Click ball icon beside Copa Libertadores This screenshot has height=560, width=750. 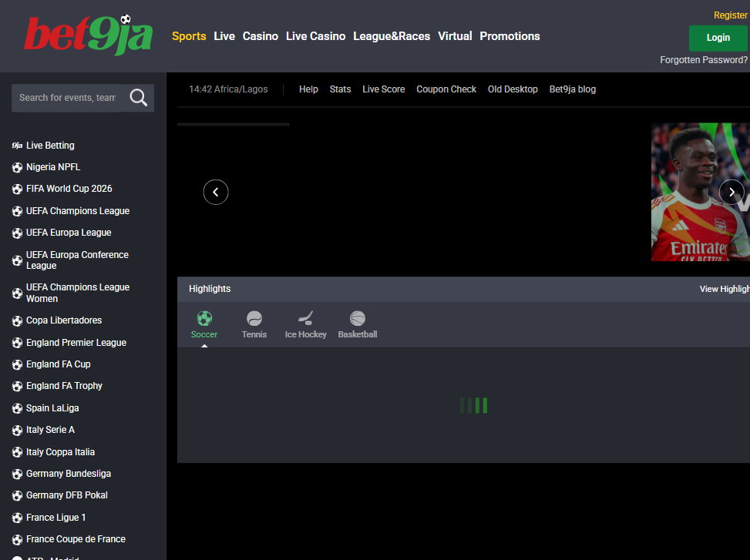point(17,321)
